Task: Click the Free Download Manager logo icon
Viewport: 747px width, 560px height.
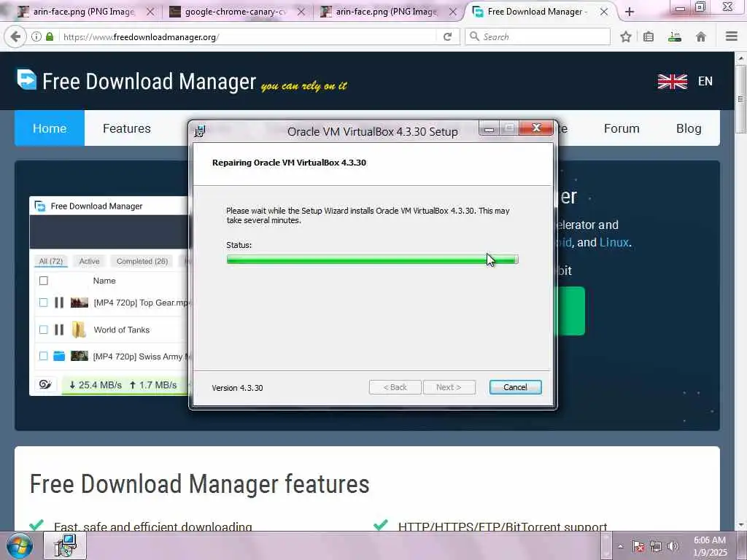Action: (x=27, y=79)
